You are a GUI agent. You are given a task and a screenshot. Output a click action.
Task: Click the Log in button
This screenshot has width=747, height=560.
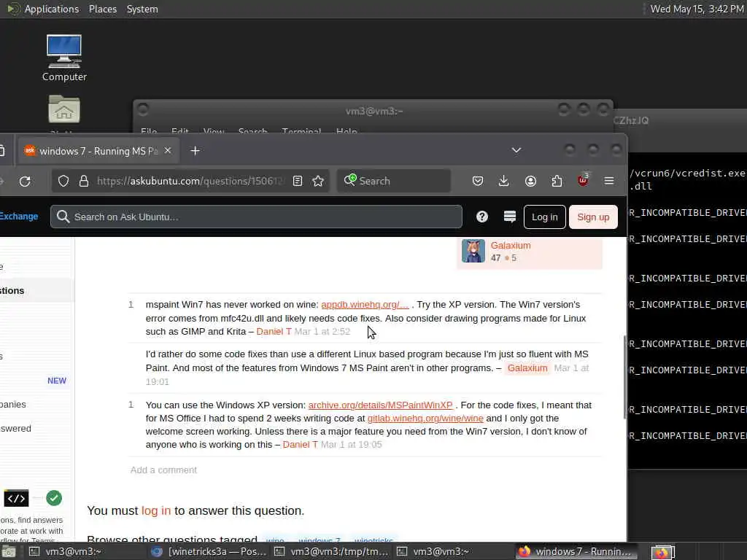(544, 217)
